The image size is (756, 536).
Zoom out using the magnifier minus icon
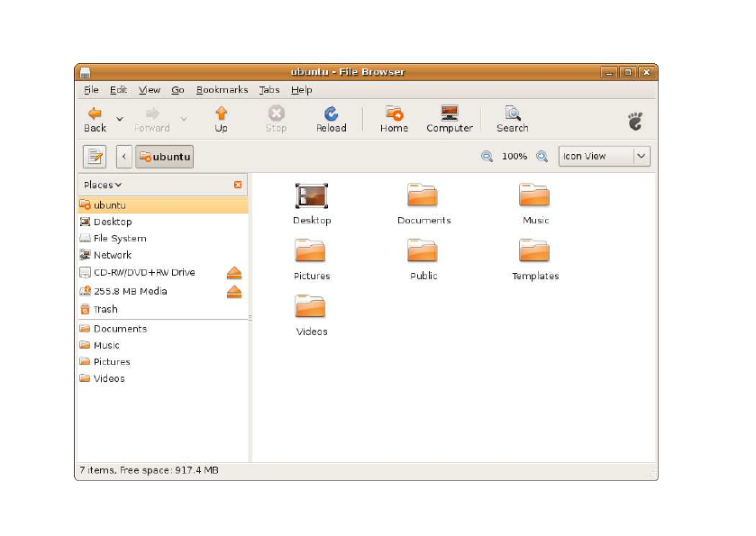[x=487, y=157]
